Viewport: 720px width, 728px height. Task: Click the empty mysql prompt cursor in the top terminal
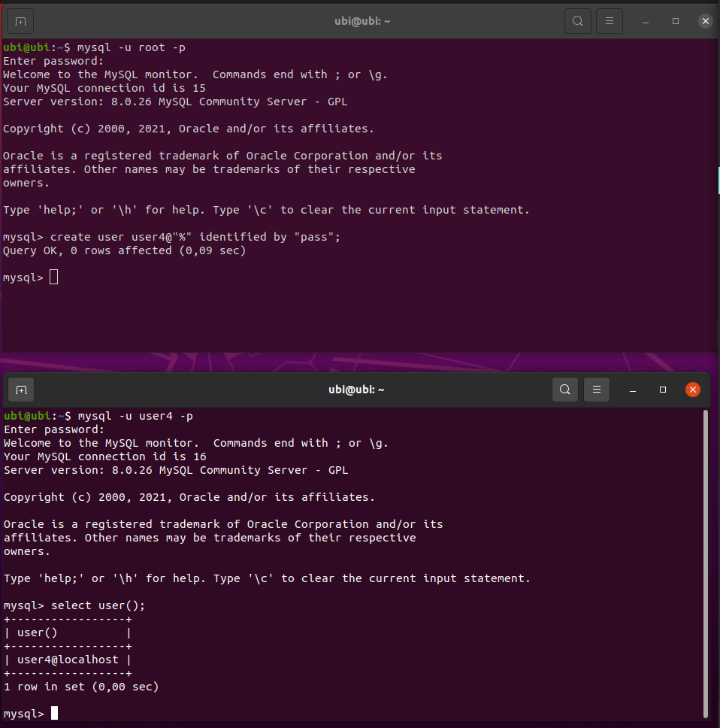pyautogui.click(x=54, y=278)
